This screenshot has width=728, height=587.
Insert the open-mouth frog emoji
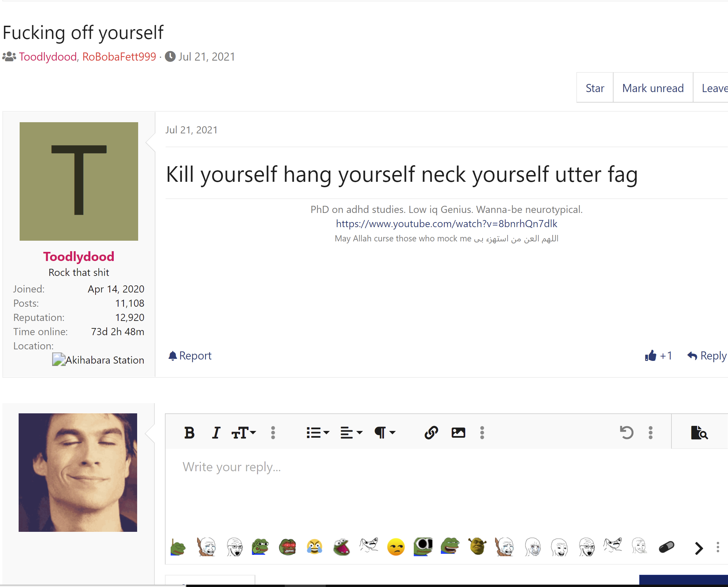pyautogui.click(x=342, y=547)
